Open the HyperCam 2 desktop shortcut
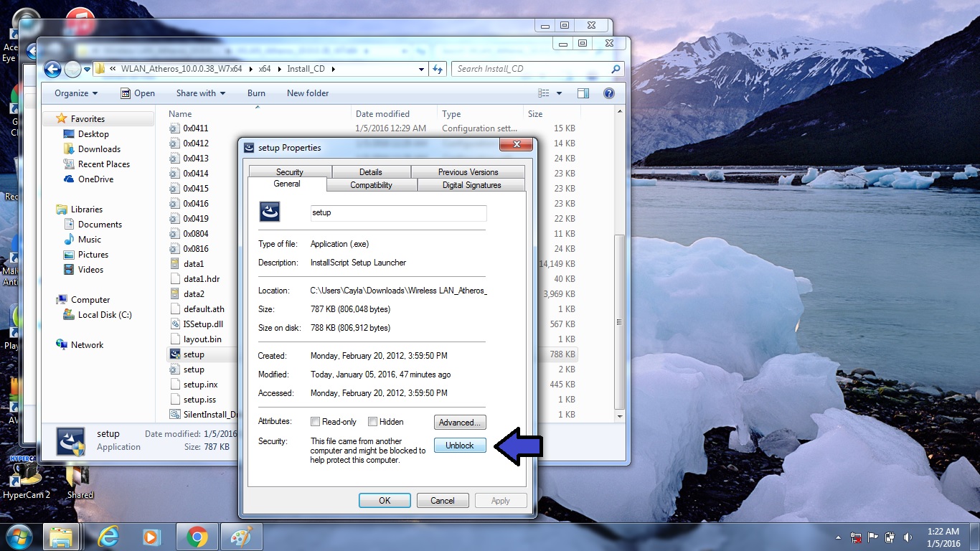 (x=27, y=477)
